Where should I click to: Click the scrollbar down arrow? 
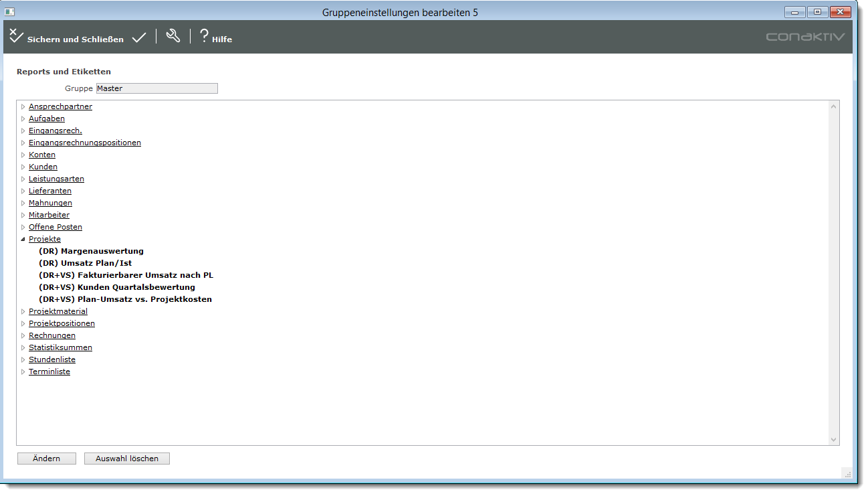[833, 439]
